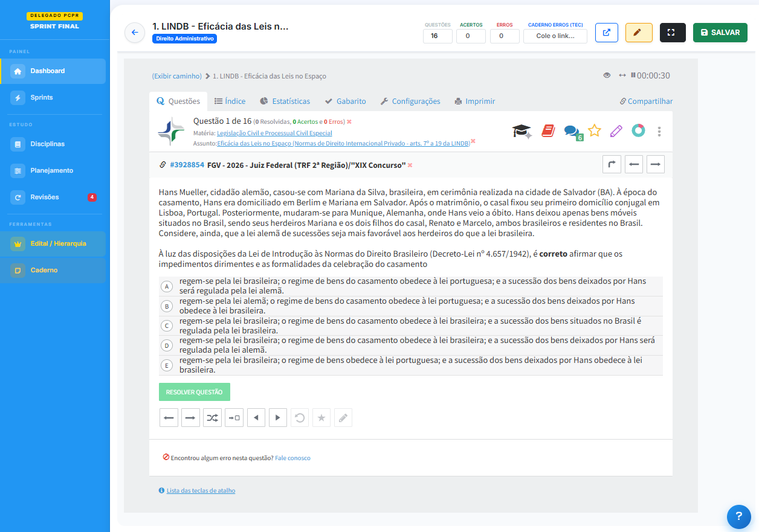Screen dimensions: 759x532
Task: Open Lista das teclas de atalho link
Action: (201, 491)
